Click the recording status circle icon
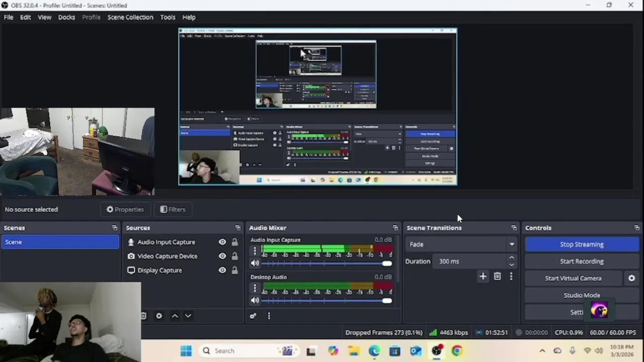Screen dimensions: 644x362 point(519,332)
